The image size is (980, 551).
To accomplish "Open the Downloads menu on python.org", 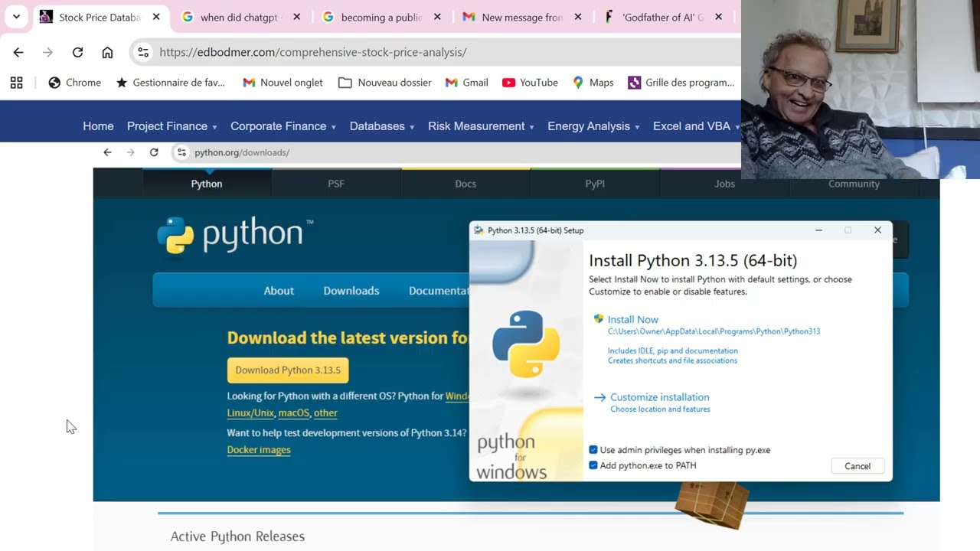I will click(x=351, y=291).
